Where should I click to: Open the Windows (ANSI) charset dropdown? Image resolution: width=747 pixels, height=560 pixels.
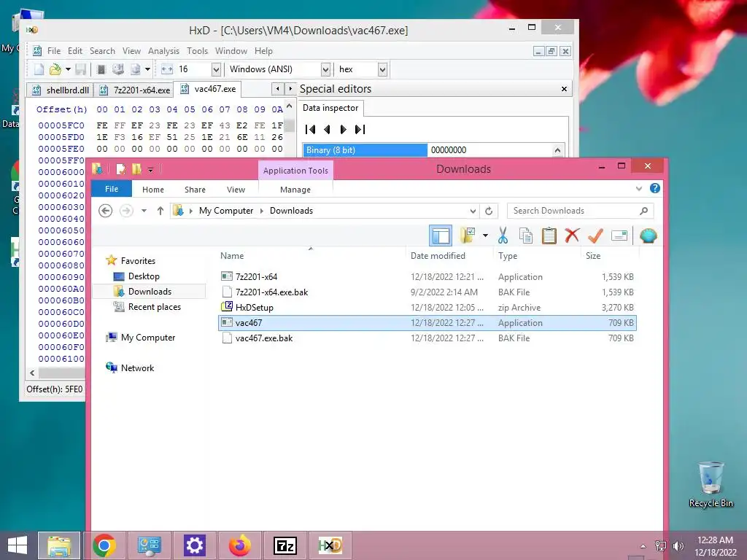(x=325, y=69)
